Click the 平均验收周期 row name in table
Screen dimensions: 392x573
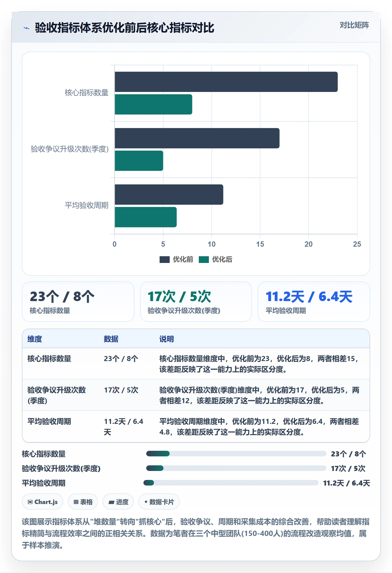coord(49,421)
